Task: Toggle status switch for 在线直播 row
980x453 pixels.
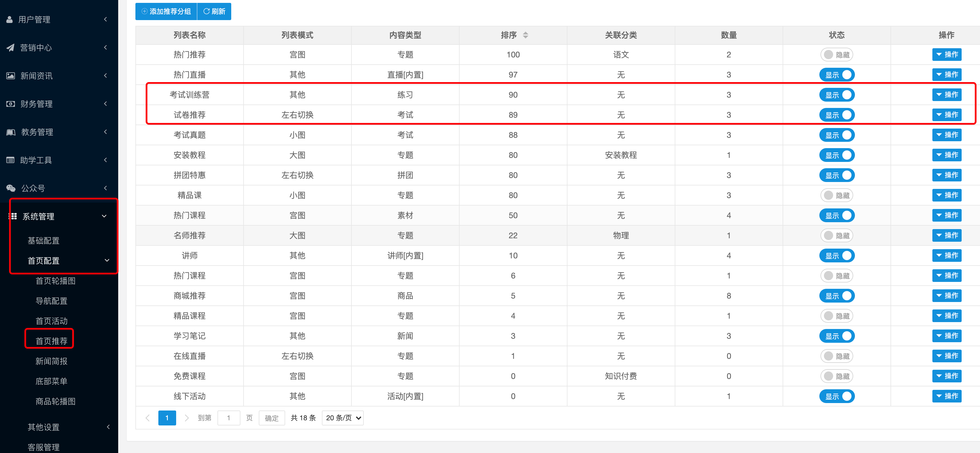Action: click(837, 356)
